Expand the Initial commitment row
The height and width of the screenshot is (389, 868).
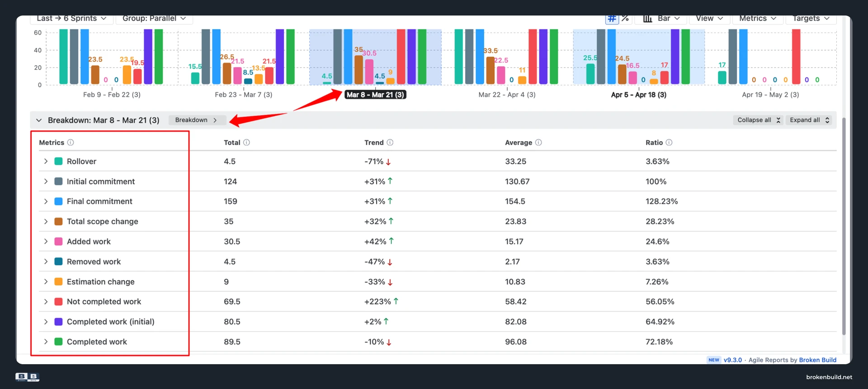pos(46,181)
